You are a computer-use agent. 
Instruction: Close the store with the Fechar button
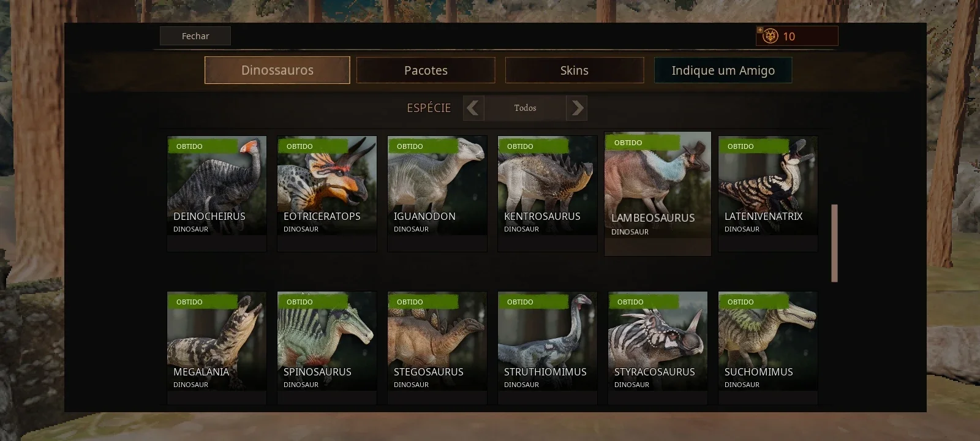click(x=195, y=36)
